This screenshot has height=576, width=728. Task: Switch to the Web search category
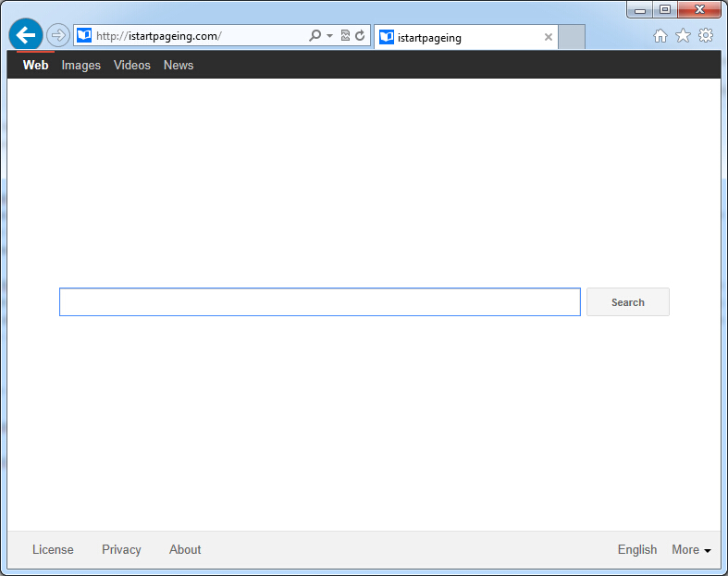36,65
